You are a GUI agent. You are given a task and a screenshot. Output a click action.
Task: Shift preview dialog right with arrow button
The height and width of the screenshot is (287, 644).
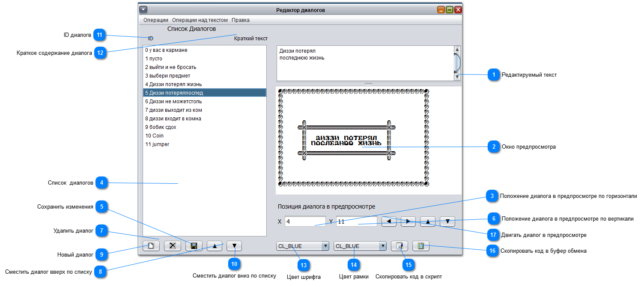pos(408,221)
